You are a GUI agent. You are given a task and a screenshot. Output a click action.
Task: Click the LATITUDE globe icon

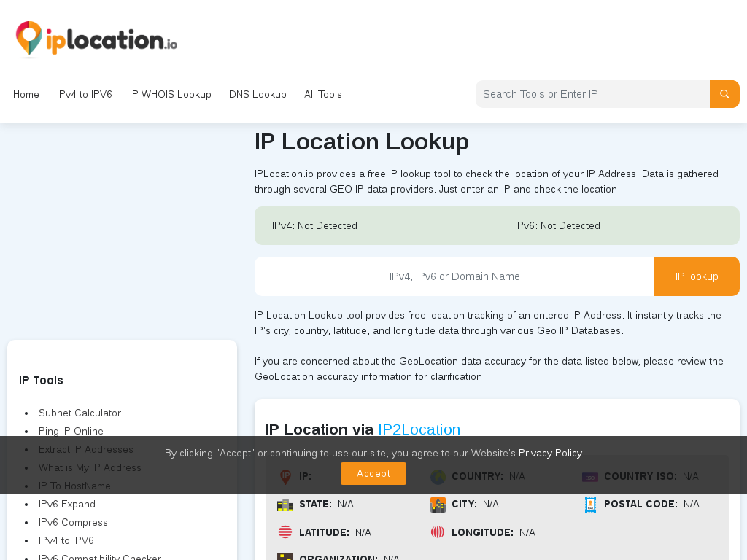pos(285,532)
